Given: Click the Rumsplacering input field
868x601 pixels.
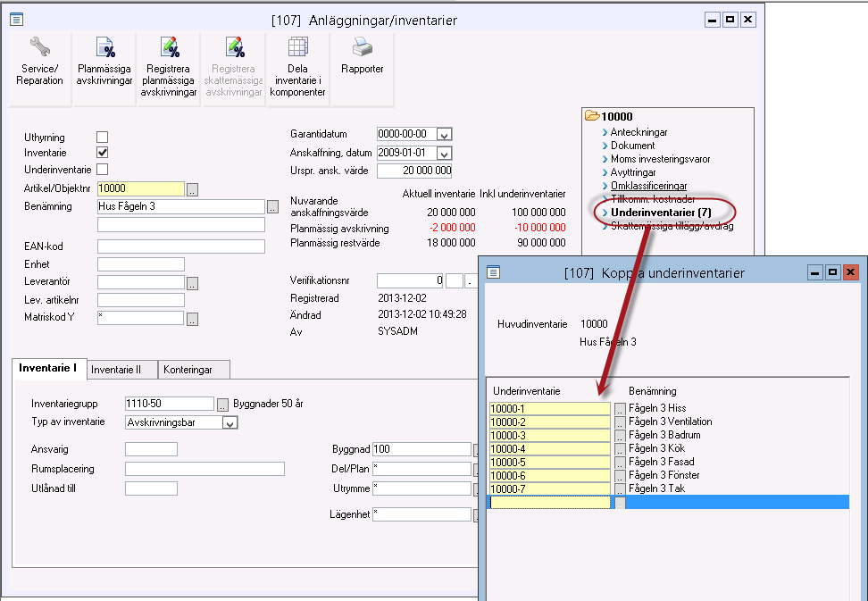Looking at the screenshot, I should (204, 469).
